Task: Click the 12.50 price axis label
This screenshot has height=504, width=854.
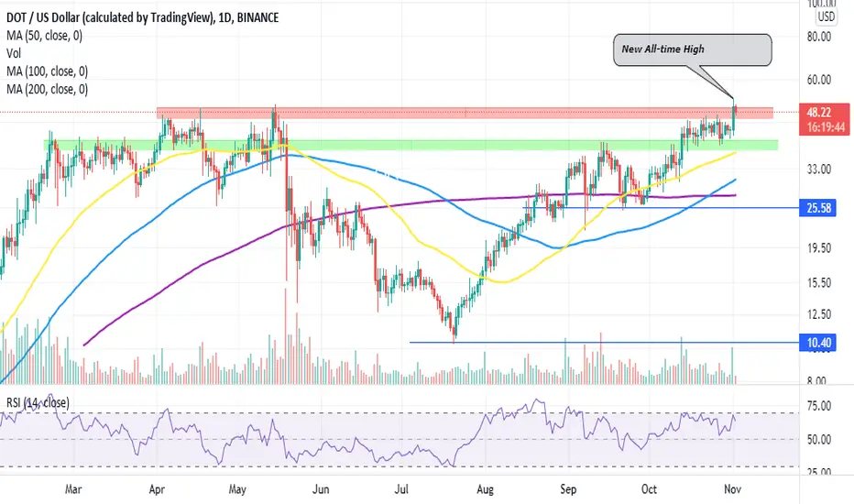Action: pyautogui.click(x=819, y=314)
